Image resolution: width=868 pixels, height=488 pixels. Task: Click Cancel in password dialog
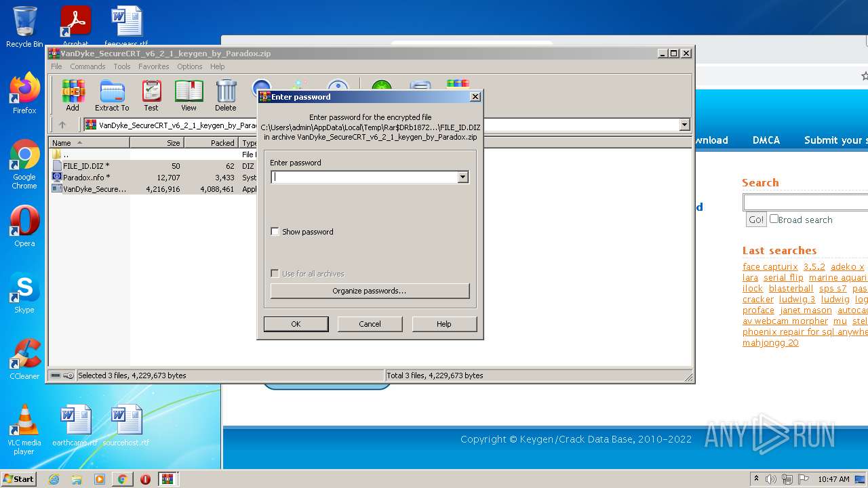(370, 324)
